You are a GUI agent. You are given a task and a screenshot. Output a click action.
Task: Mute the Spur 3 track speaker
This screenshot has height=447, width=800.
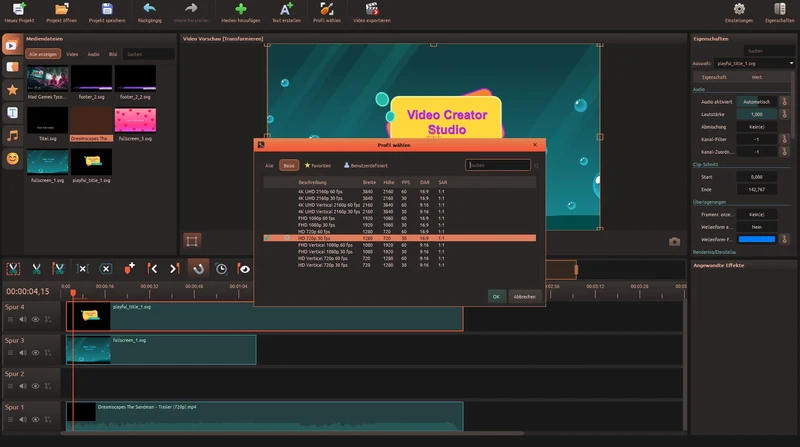coord(23,353)
